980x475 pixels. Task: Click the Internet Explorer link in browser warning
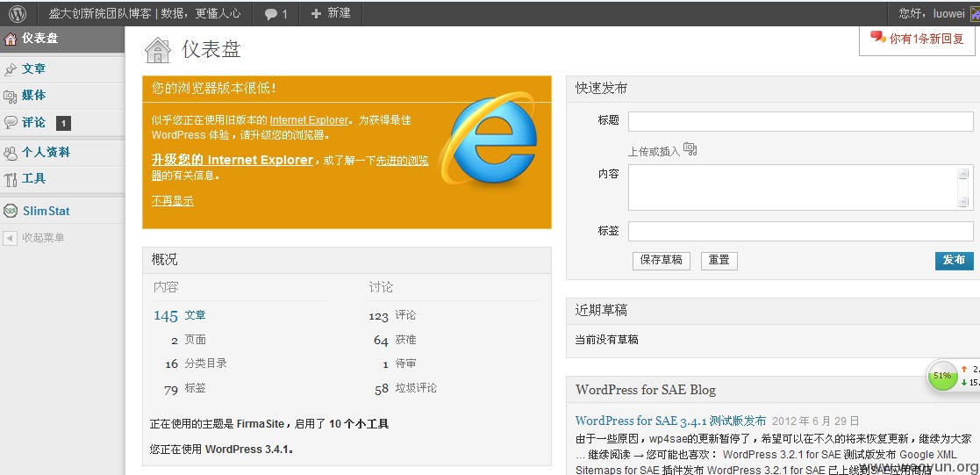309,120
